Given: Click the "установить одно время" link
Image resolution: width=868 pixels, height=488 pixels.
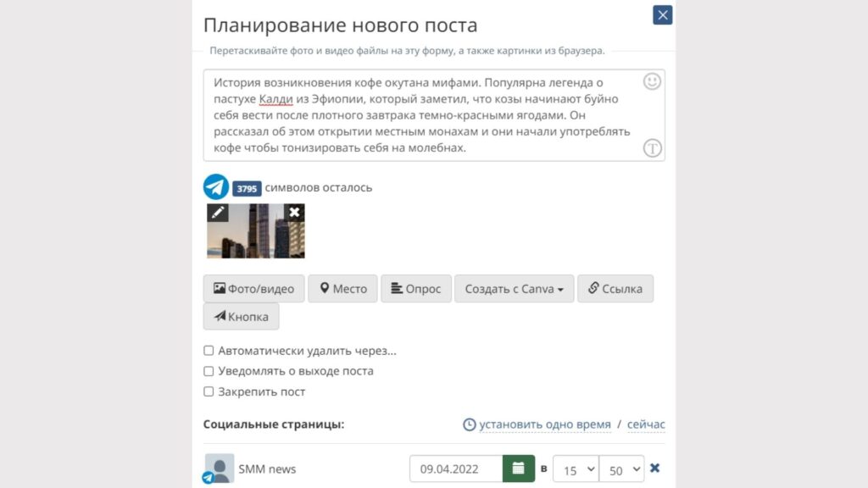Looking at the screenshot, I should click(x=544, y=424).
